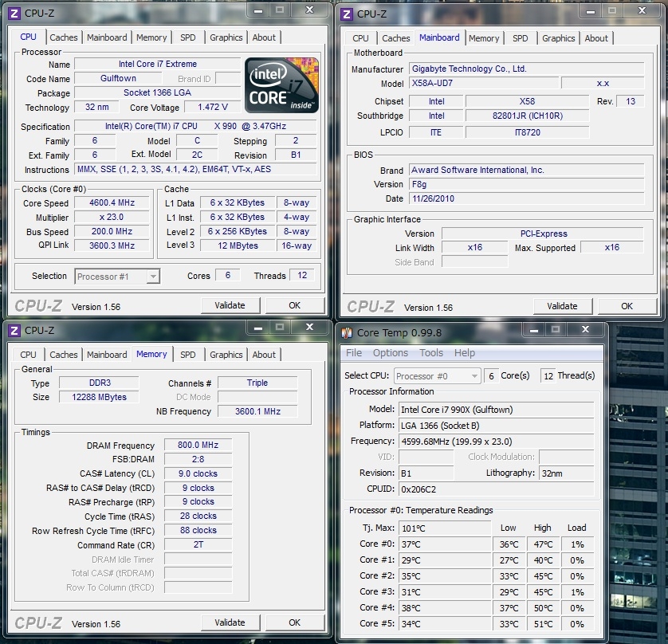Open the File menu in Core Temp
Image resolution: width=668 pixels, height=644 pixels.
coord(354,353)
